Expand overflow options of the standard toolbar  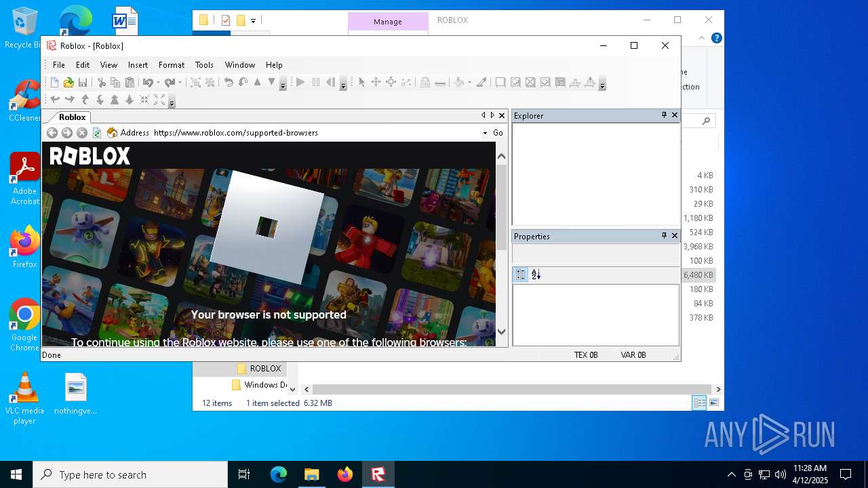[283, 84]
